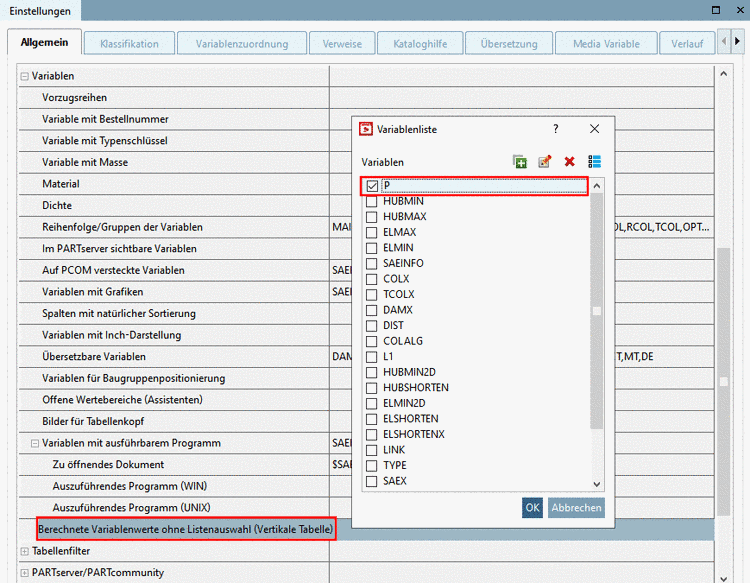Maximize the Einstellungen window
Viewport: 750px width, 583px height.
(716, 10)
